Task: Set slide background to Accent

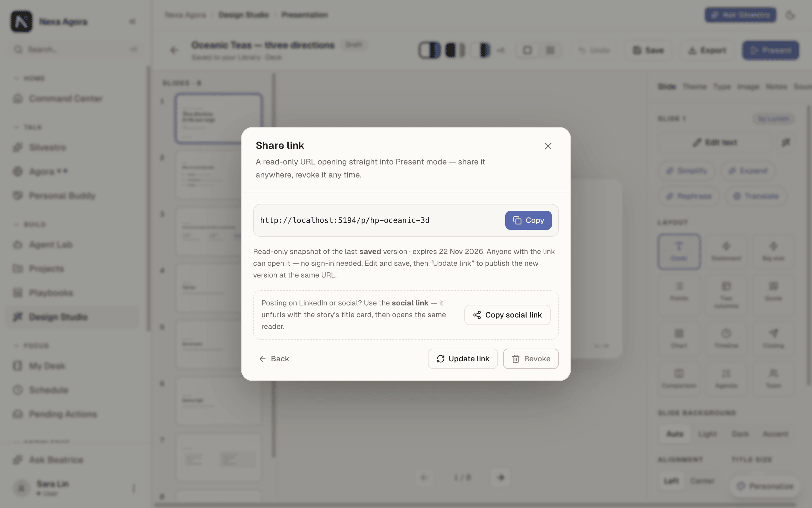Action: (776, 434)
